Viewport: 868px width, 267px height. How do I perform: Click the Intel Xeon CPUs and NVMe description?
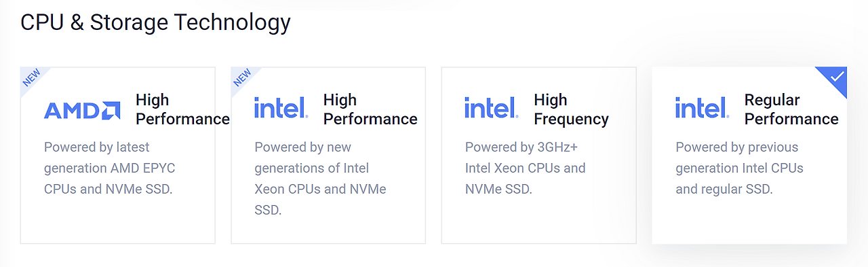[320, 179]
